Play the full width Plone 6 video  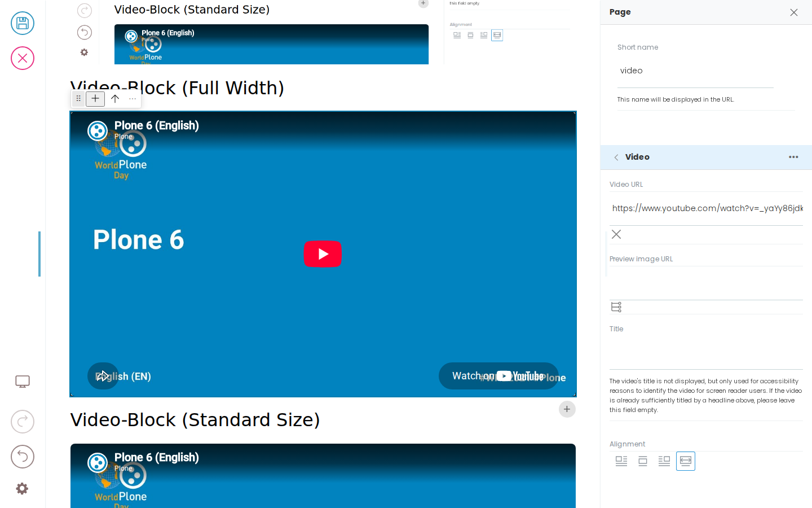point(323,254)
